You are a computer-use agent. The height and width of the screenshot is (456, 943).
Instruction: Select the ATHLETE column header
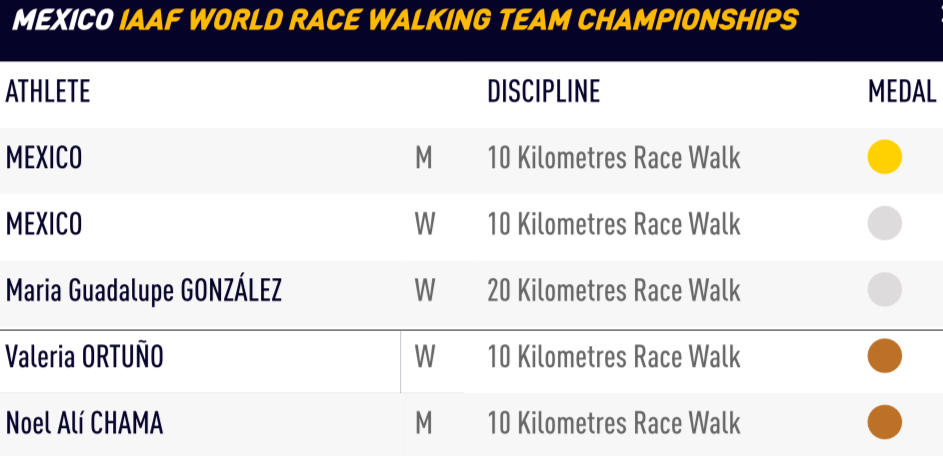click(48, 92)
